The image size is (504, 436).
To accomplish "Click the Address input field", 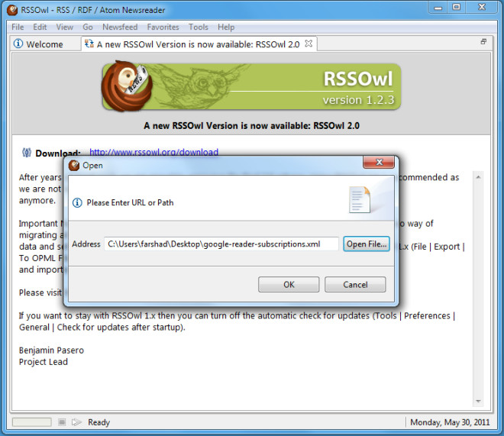I will (221, 244).
